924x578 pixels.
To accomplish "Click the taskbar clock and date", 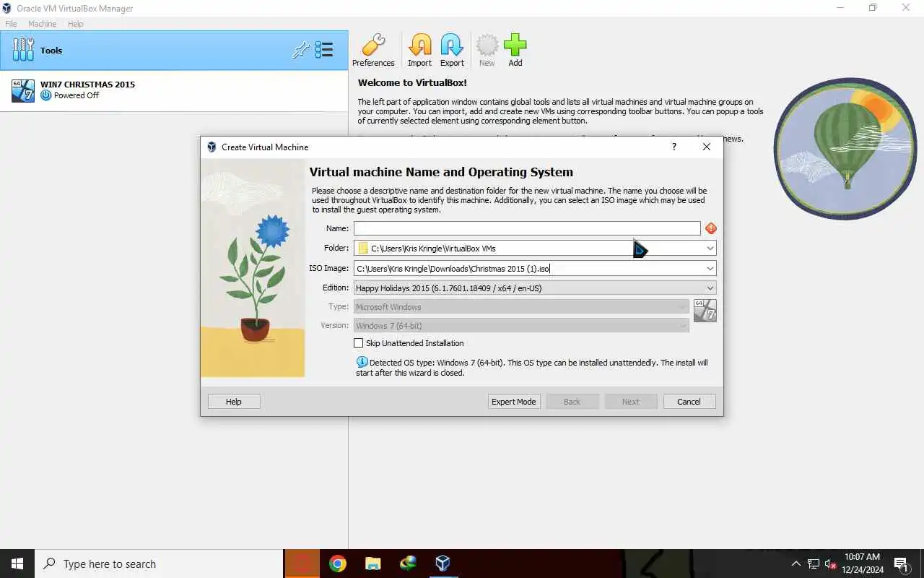I will 862,564.
